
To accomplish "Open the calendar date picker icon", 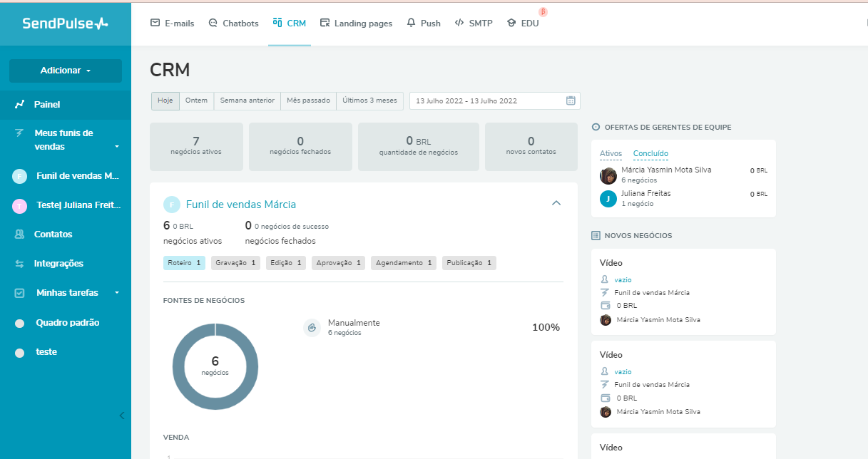I will (x=571, y=100).
